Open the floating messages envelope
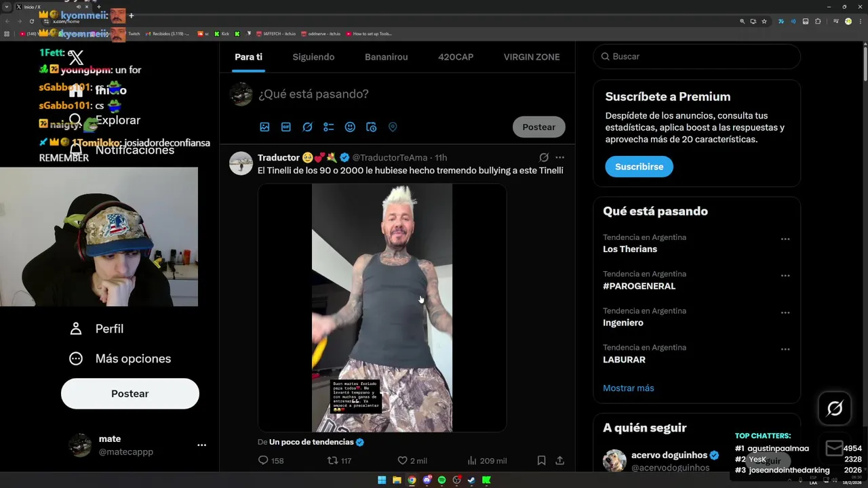 (x=835, y=448)
